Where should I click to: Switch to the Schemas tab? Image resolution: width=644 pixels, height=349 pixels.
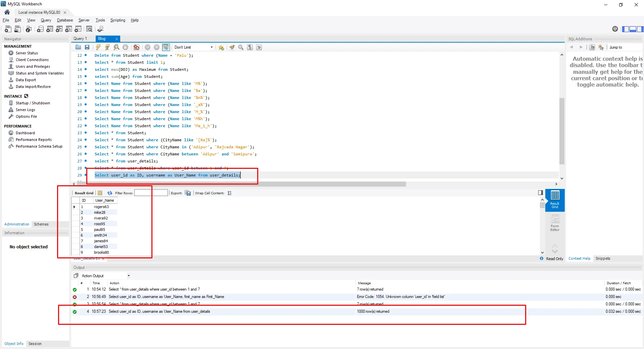(x=41, y=224)
